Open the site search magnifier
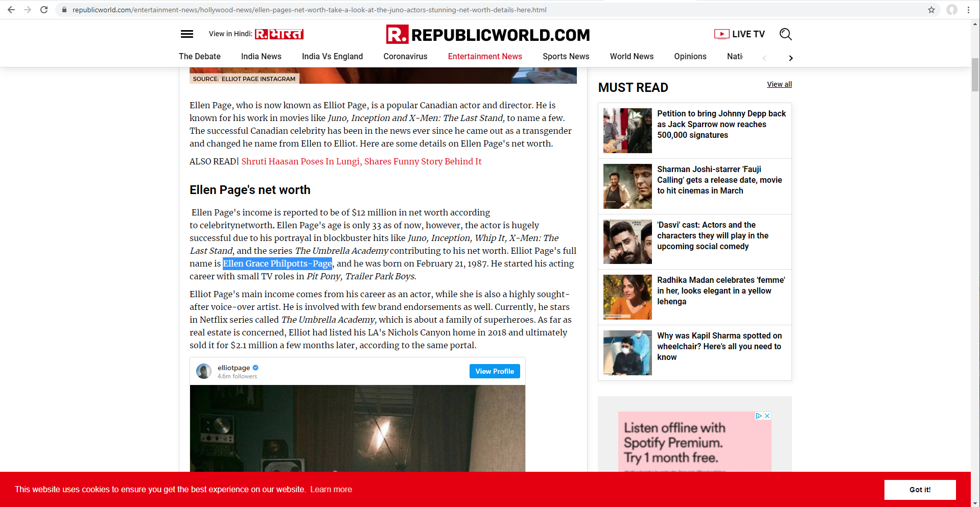This screenshot has width=980, height=507. pos(785,34)
